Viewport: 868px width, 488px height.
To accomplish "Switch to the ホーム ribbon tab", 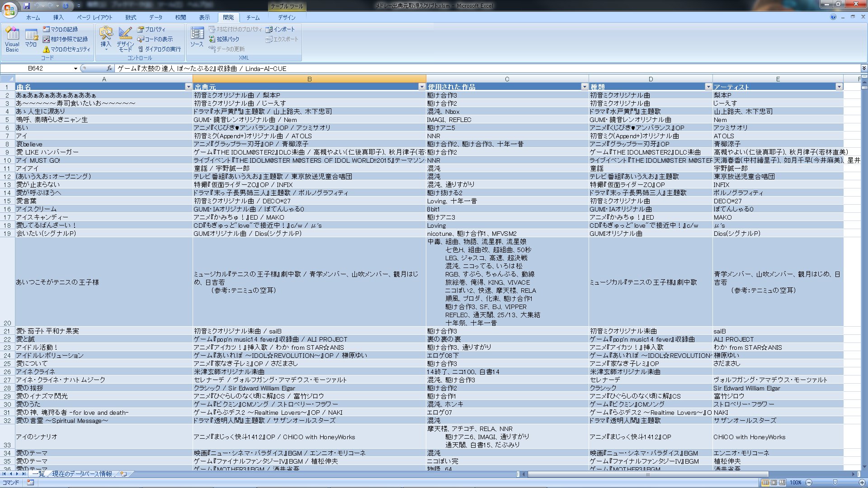I will 33,18.
